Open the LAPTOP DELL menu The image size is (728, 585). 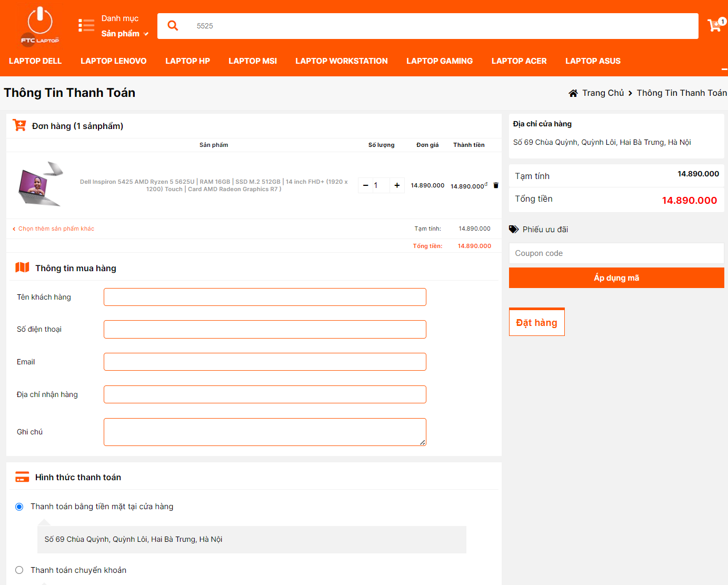35,61
